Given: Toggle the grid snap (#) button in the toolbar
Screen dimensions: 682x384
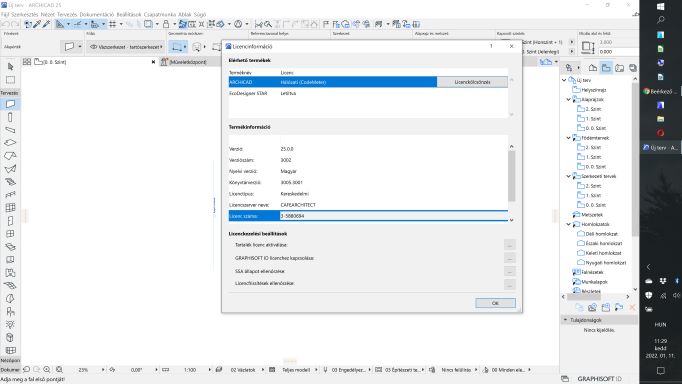Looking at the screenshot, I should [x=113, y=24].
